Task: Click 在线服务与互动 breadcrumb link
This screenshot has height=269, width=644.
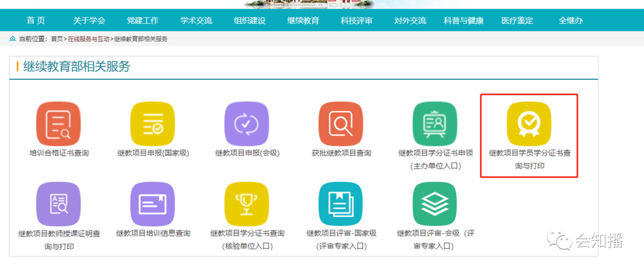Action: coord(88,39)
